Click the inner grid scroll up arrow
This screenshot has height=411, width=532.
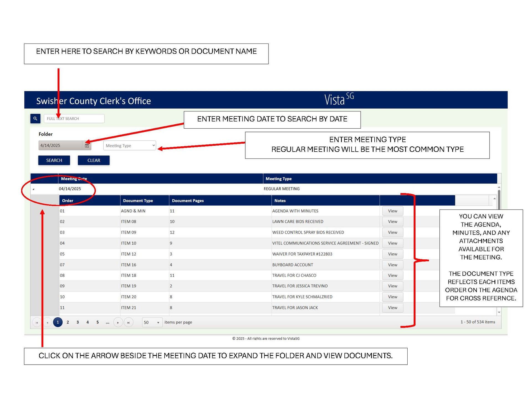[494, 199]
